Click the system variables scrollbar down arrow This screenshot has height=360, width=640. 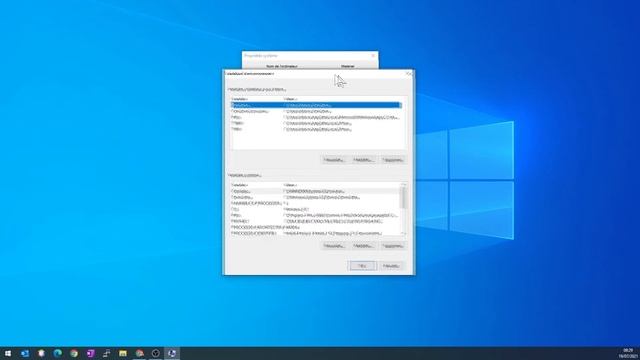(404, 233)
